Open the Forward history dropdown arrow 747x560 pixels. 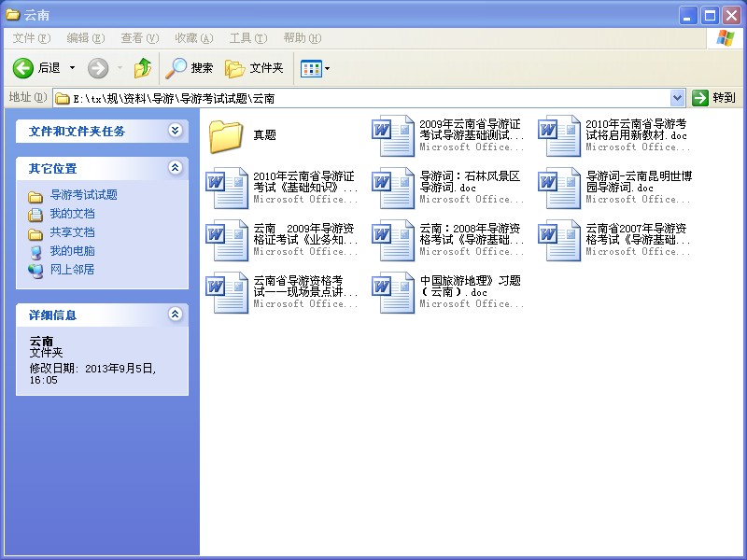coord(120,68)
